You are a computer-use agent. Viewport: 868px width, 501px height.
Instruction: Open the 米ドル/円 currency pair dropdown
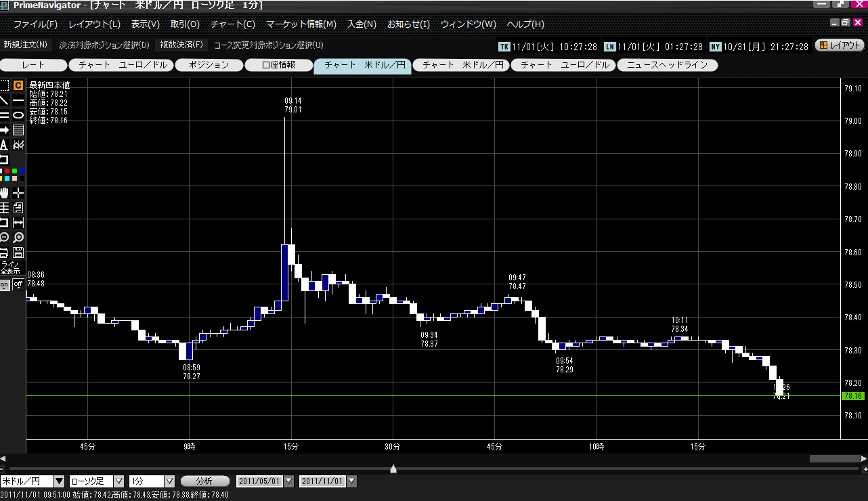(x=59, y=481)
